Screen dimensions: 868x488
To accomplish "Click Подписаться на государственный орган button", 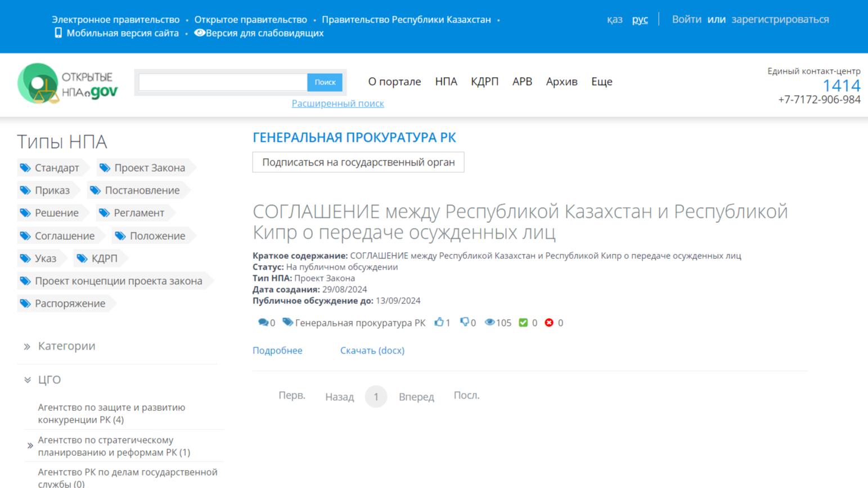I will pos(358,162).
